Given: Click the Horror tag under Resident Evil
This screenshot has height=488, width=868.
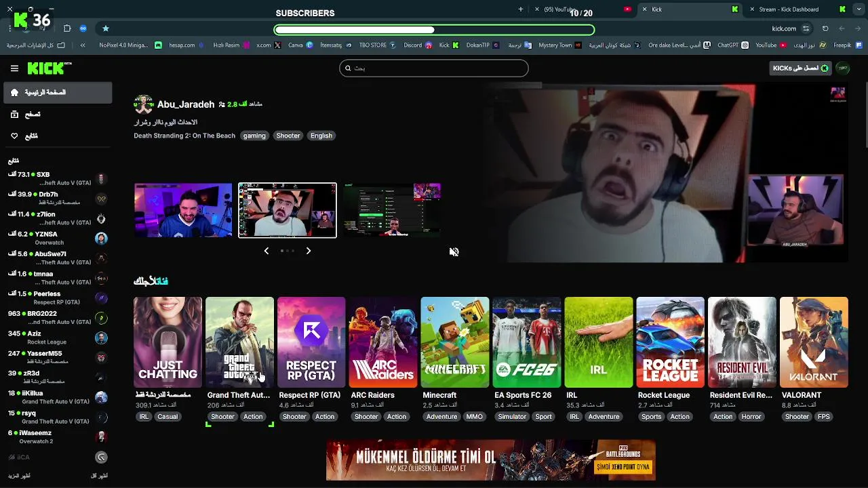Looking at the screenshot, I should coord(751,417).
